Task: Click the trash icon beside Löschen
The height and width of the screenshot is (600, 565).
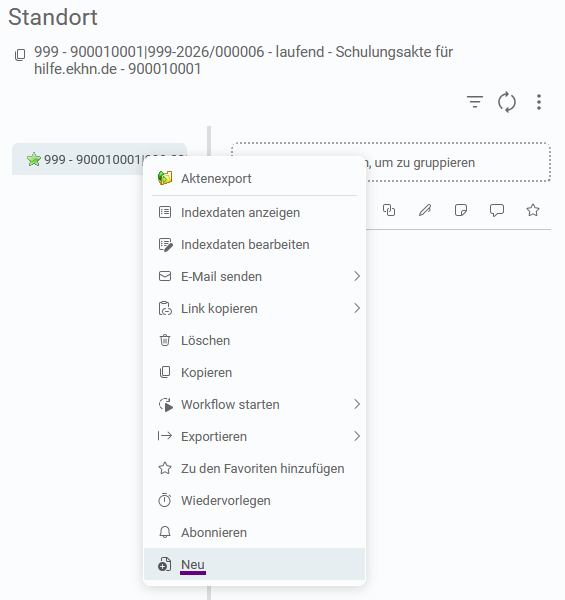Action: (165, 340)
